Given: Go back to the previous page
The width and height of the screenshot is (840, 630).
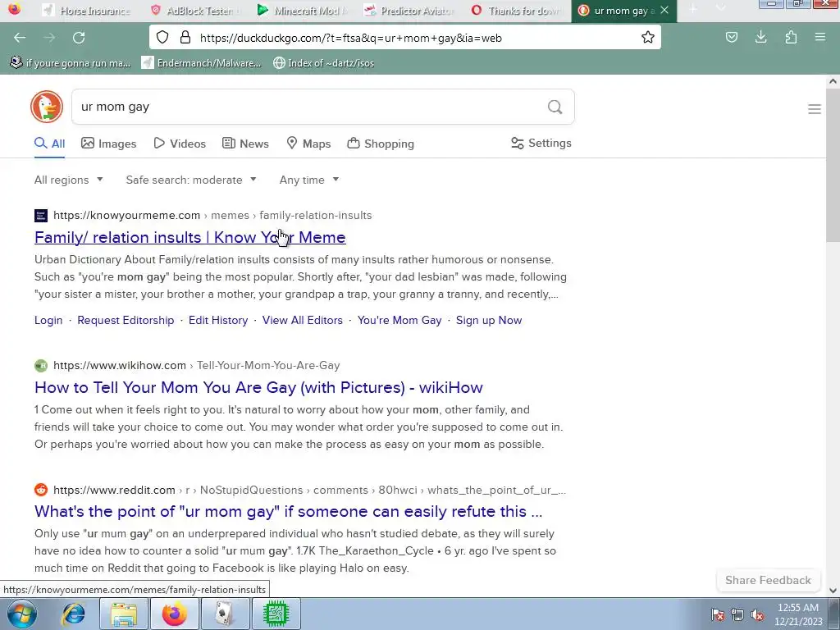Looking at the screenshot, I should click(20, 38).
